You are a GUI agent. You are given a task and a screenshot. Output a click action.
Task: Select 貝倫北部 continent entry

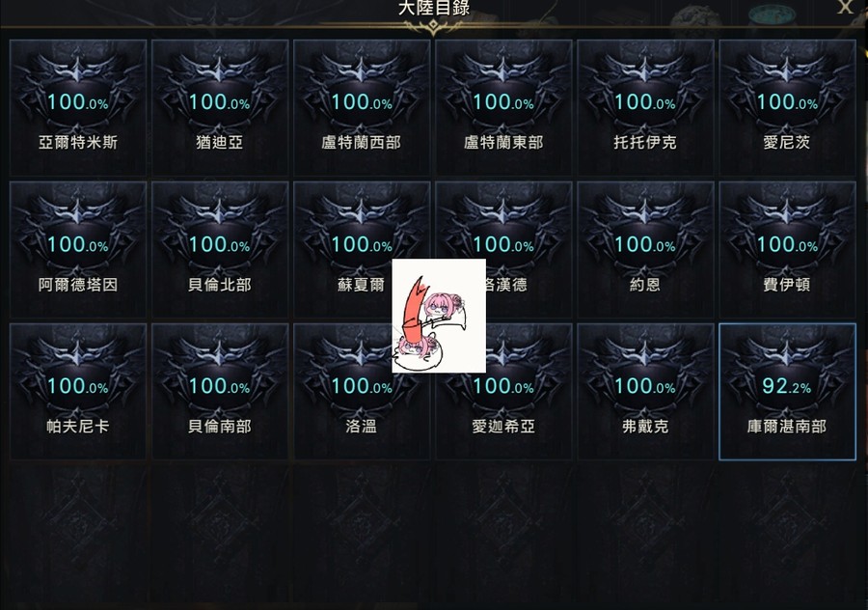220,250
